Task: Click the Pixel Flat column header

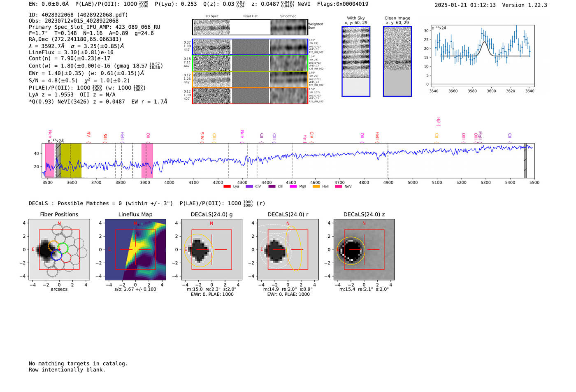Action: point(250,16)
